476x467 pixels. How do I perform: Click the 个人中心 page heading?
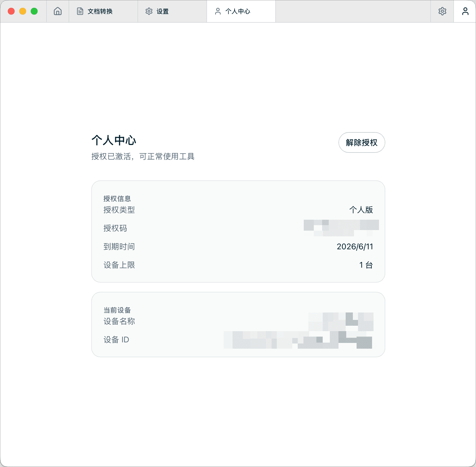point(114,140)
